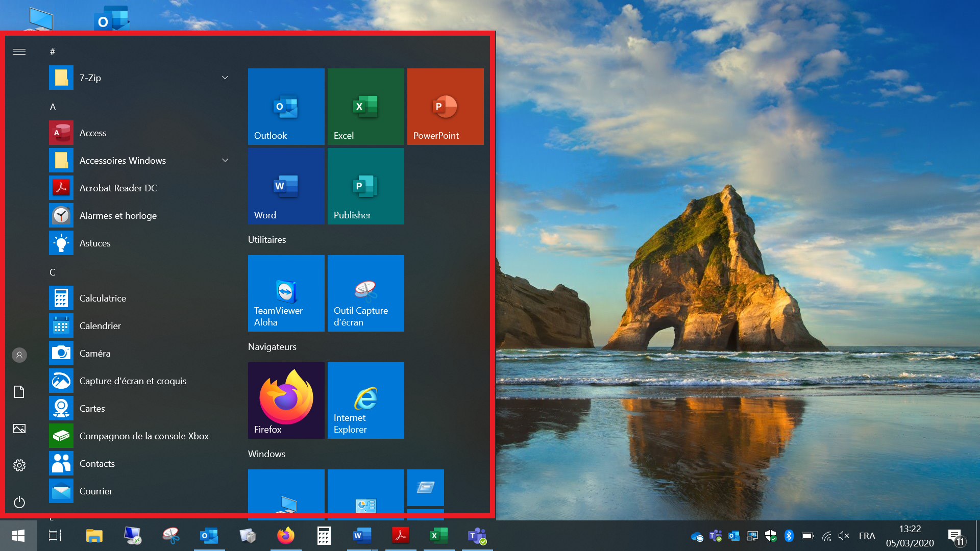Screen dimensions: 980x551
Task: Switch to Microsoft Teams on taskbar
Action: click(x=477, y=536)
